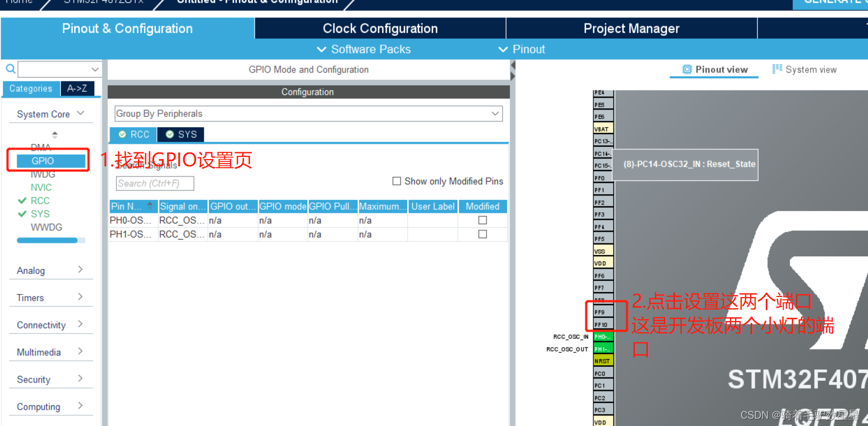Viewport: 868px width, 426px height.
Task: Click the VSS pin on the chip
Action: (603, 251)
